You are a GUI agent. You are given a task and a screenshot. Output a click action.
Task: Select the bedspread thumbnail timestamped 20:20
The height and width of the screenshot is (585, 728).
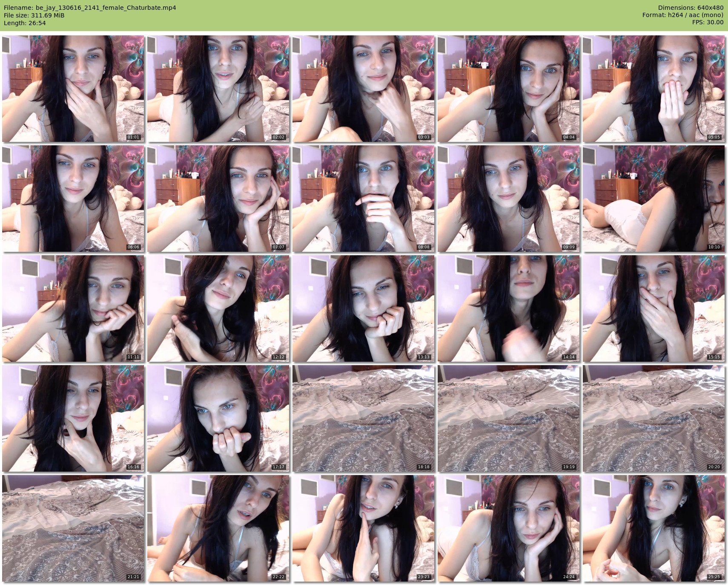tap(653, 418)
